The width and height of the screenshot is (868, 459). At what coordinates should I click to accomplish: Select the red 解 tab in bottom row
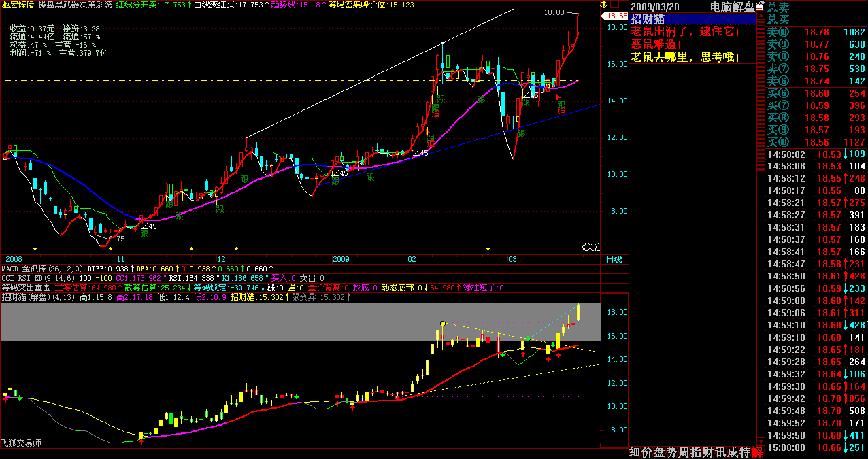pos(758,452)
